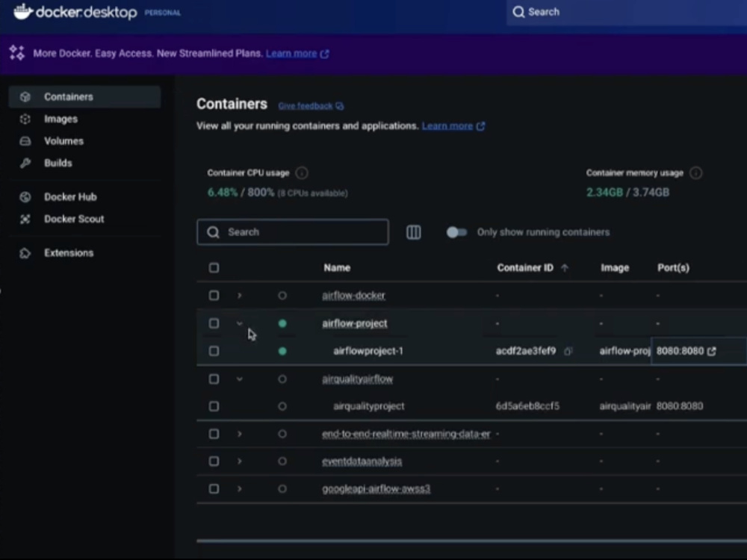The width and height of the screenshot is (747, 560).
Task: Check the airflow-docker row checkbox
Action: (x=214, y=296)
